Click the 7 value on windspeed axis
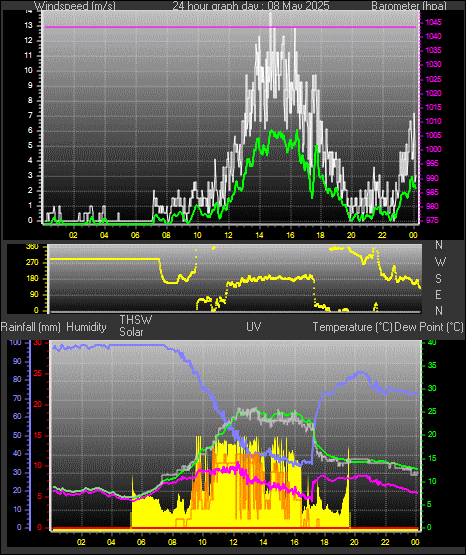The width and height of the screenshot is (466, 555). coord(30,115)
